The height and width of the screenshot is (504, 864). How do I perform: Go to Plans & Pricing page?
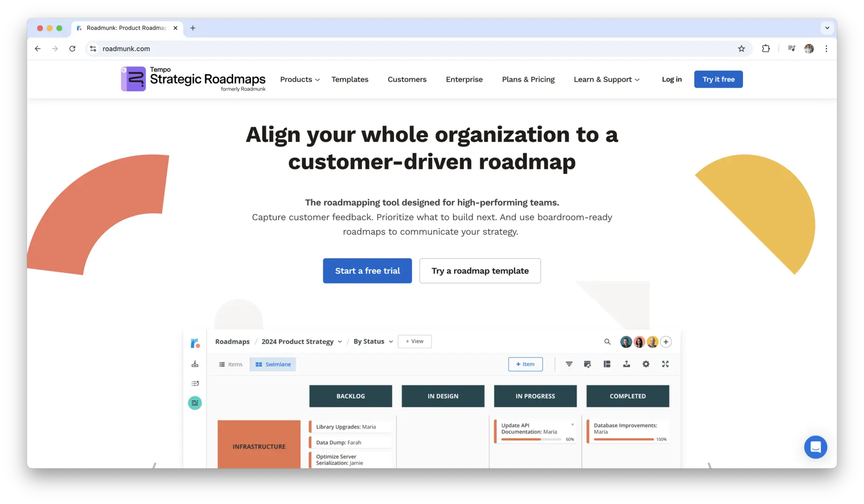[x=528, y=79]
